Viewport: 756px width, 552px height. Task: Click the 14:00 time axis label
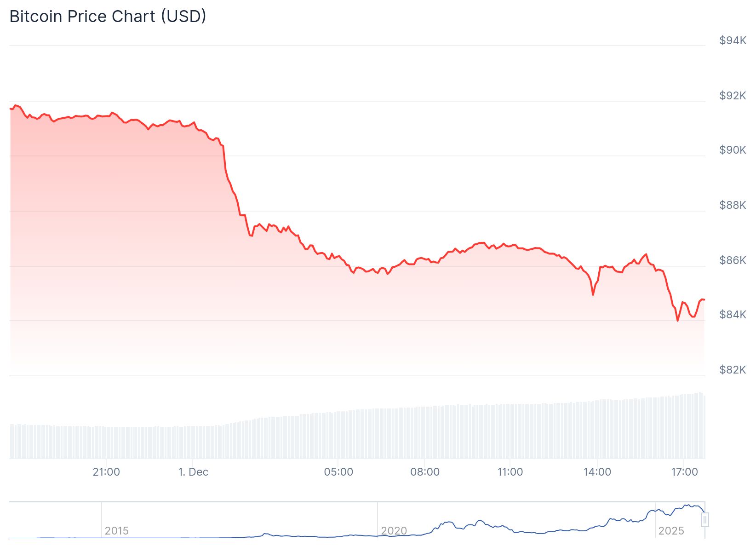tap(597, 472)
